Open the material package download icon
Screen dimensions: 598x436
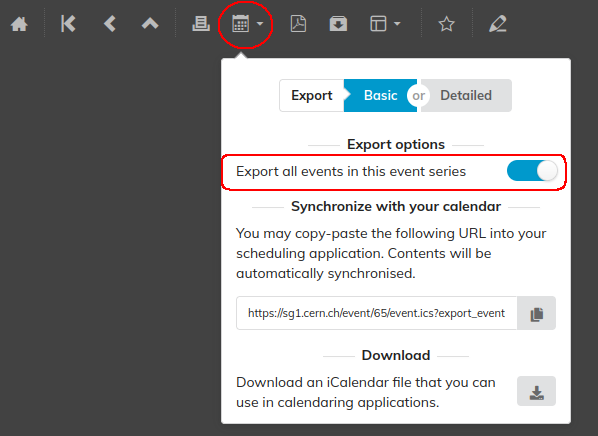pyautogui.click(x=338, y=24)
